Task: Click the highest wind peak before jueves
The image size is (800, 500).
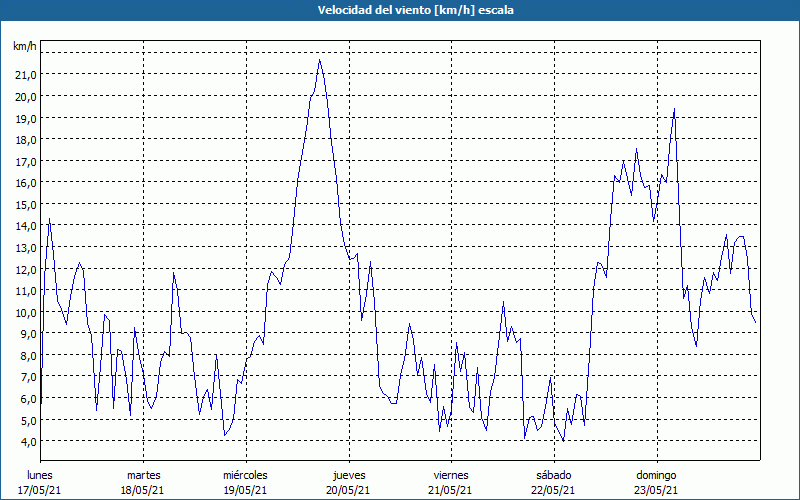Action: (x=320, y=60)
